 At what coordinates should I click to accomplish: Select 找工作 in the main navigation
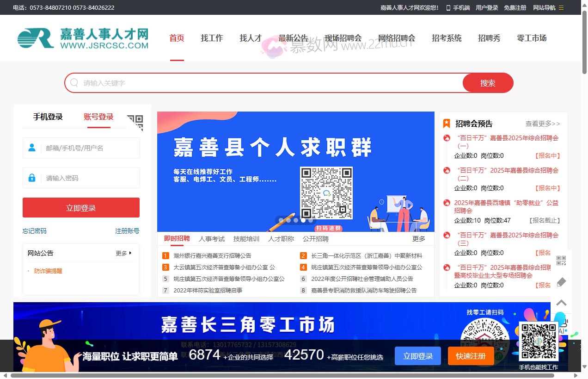pyautogui.click(x=212, y=38)
